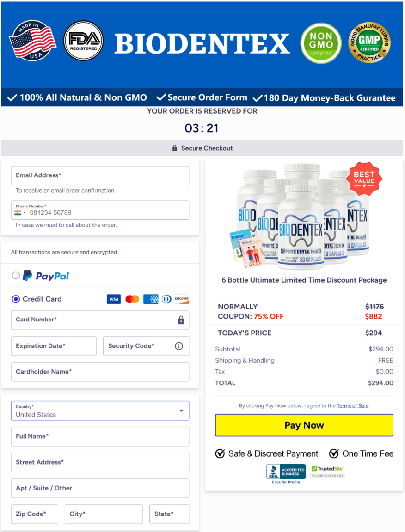Expand the Country dropdown showing United States
This screenshot has width=405, height=532.
tap(100, 411)
